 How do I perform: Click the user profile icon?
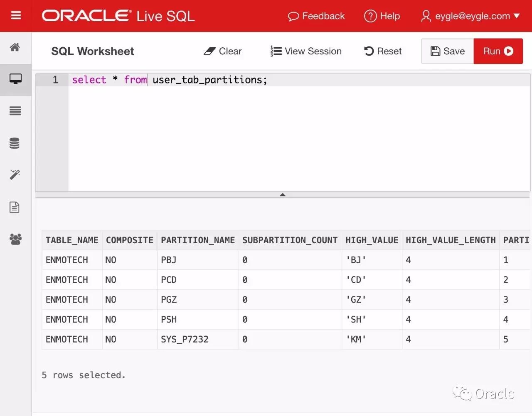coord(426,16)
